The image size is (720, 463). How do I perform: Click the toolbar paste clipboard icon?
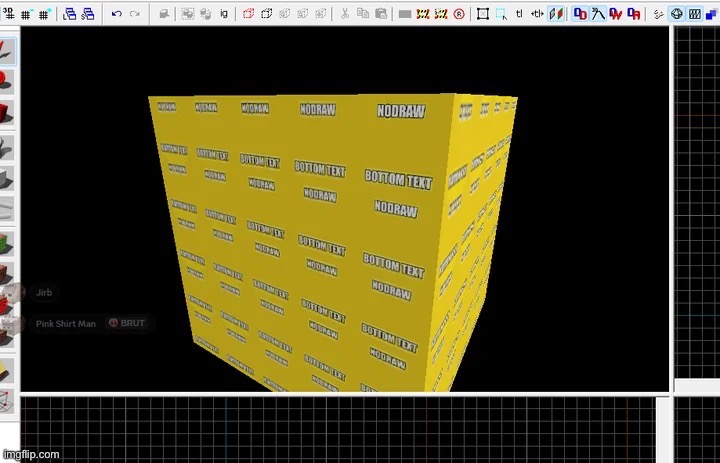pyautogui.click(x=381, y=14)
